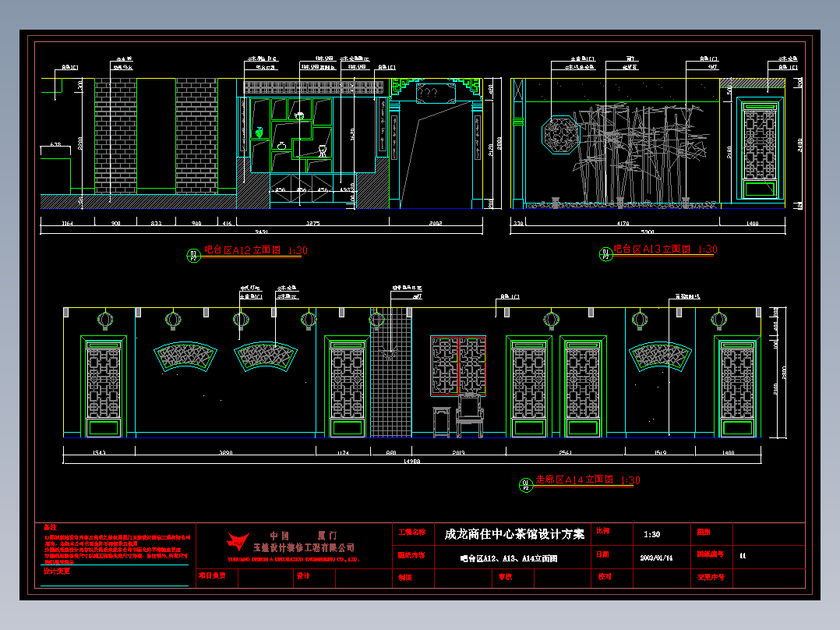840x630 pixels.
Task: Click the company name 玉龙设计装修工程有限公司
Action: point(304,547)
